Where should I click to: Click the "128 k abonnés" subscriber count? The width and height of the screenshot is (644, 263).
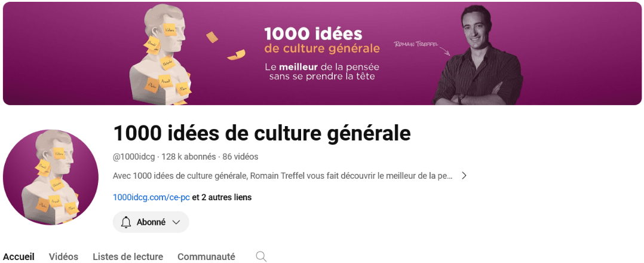coord(189,157)
